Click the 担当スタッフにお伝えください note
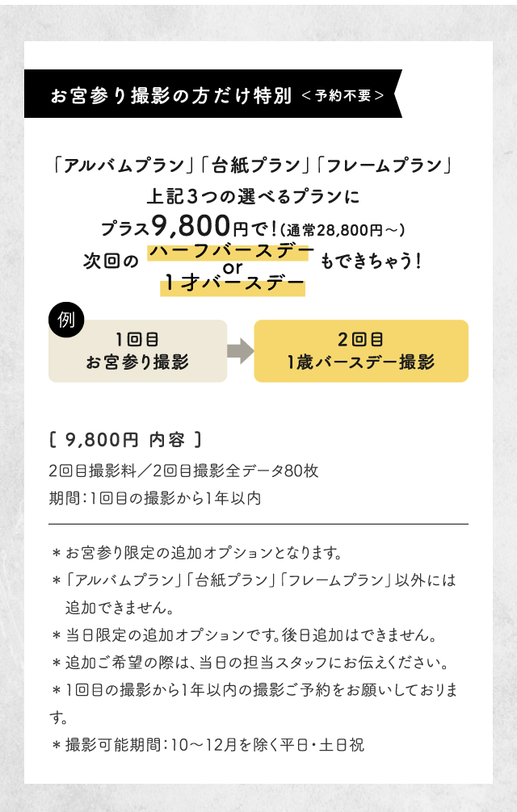517x812 pixels. (250, 663)
